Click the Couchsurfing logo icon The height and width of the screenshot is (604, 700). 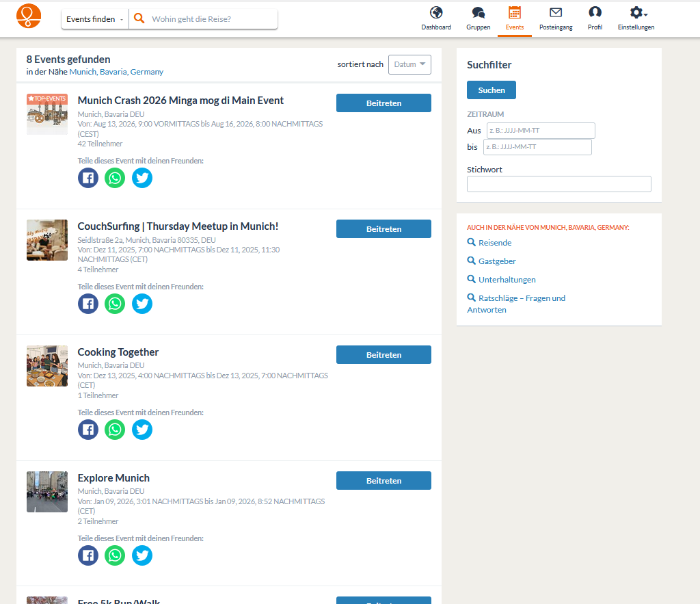[29, 16]
